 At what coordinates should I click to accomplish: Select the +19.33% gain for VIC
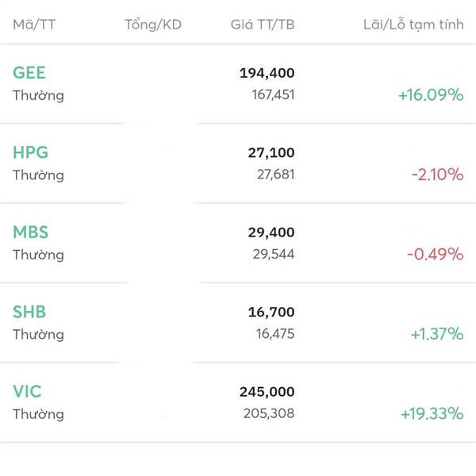point(432,413)
